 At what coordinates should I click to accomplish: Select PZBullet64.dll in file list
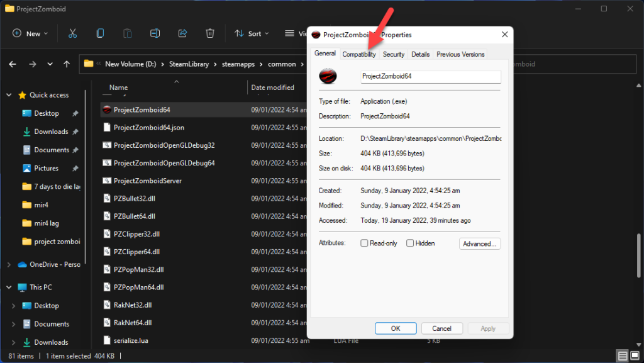coord(135,216)
